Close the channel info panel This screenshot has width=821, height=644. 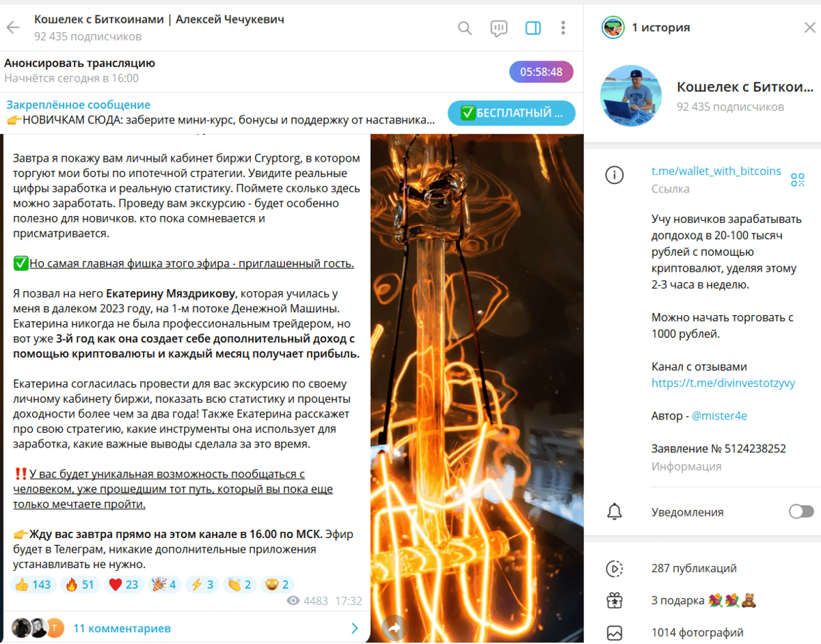pyautogui.click(x=809, y=27)
